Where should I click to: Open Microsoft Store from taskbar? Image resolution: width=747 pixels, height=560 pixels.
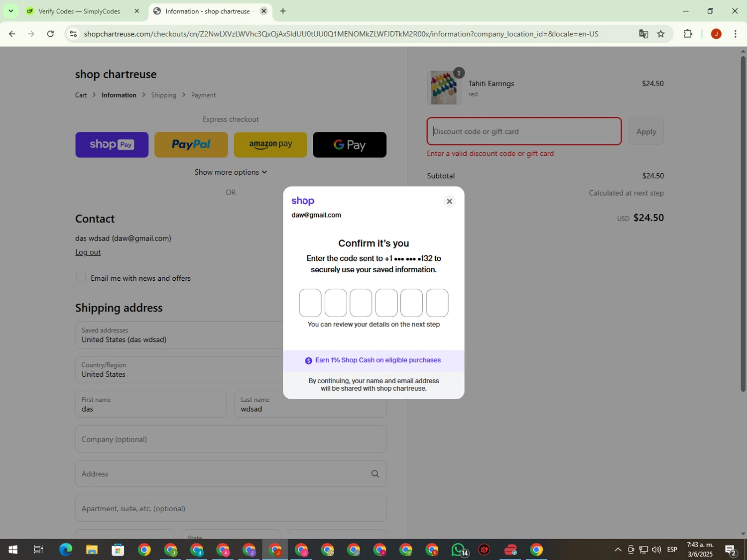coord(118,550)
